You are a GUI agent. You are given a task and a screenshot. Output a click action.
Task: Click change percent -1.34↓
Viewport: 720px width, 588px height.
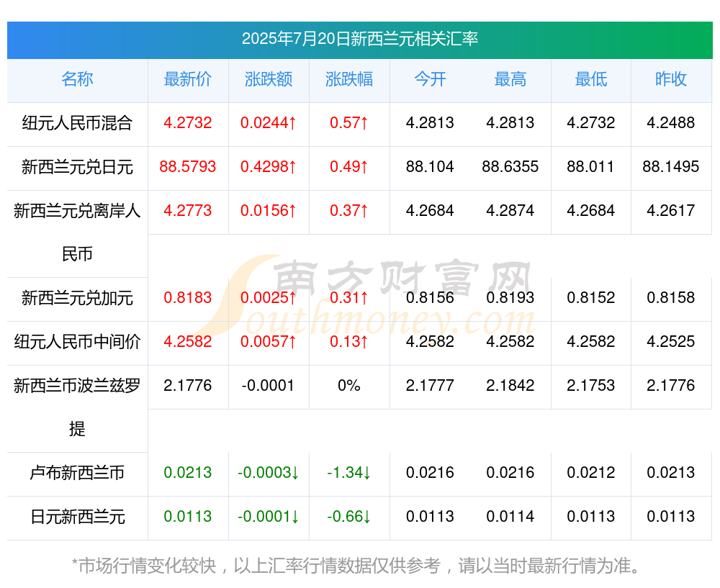click(x=349, y=473)
